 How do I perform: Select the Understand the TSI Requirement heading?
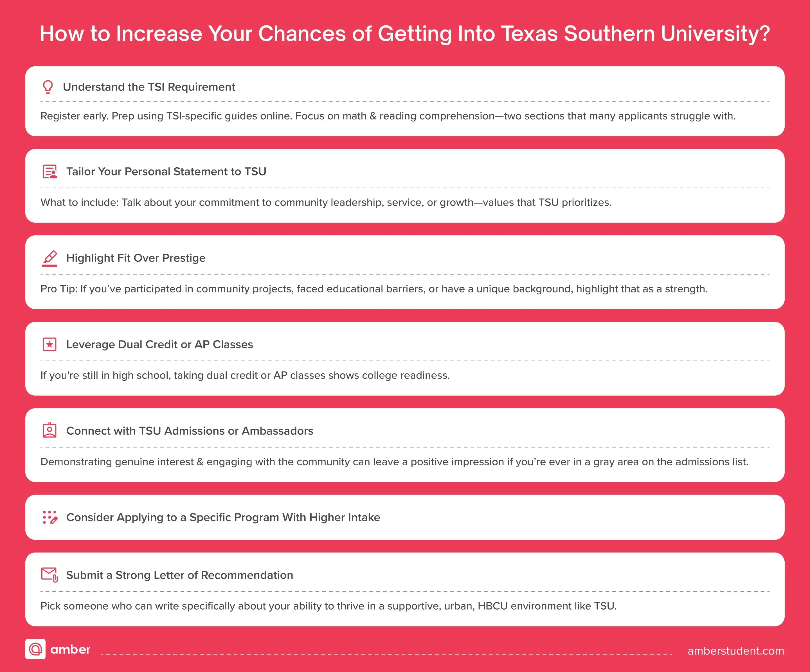149,87
